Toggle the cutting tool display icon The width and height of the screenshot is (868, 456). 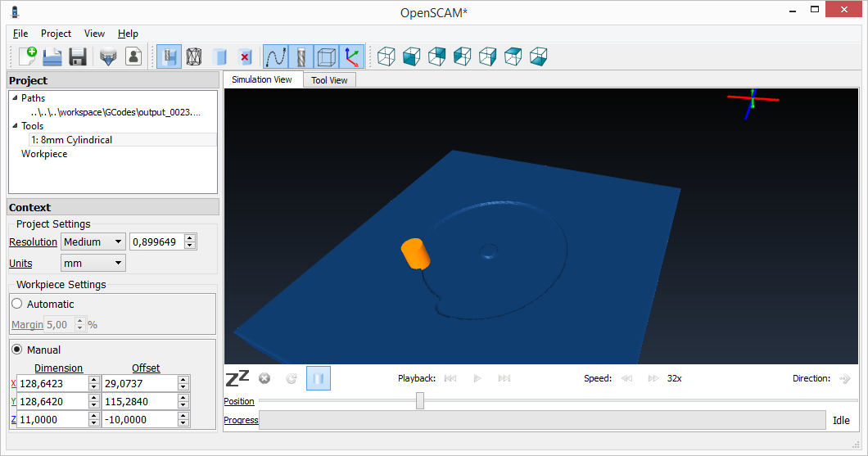[301, 56]
